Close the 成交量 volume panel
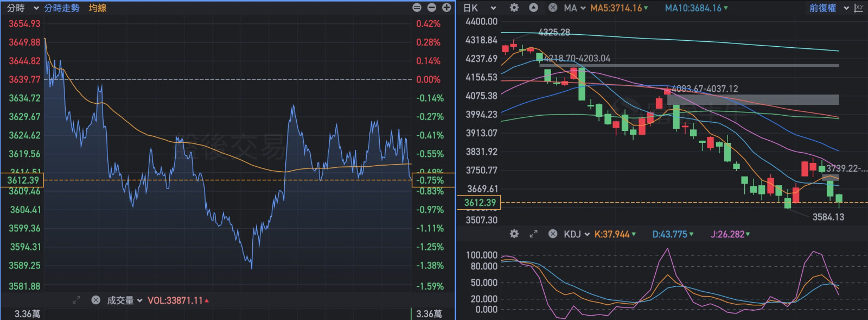 click(x=96, y=300)
